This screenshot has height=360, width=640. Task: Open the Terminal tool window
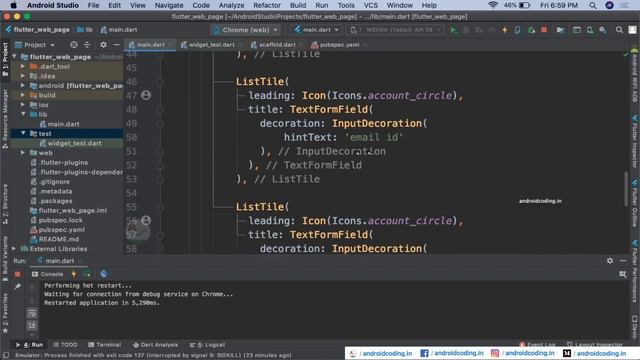pos(104,345)
